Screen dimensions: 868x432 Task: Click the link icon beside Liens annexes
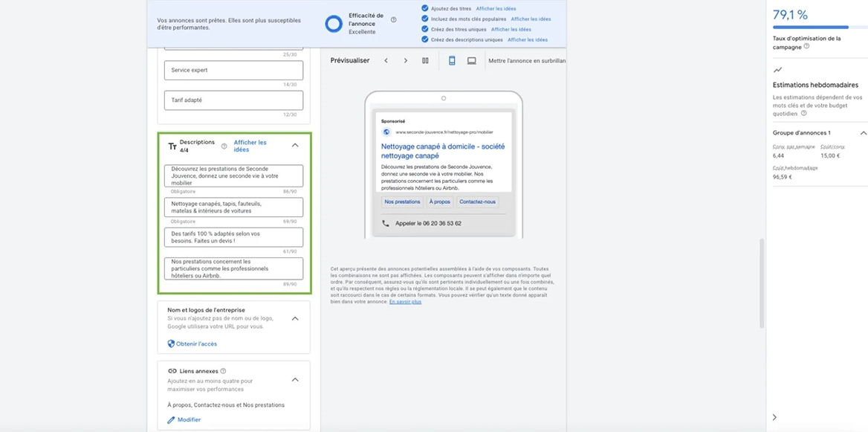(172, 371)
